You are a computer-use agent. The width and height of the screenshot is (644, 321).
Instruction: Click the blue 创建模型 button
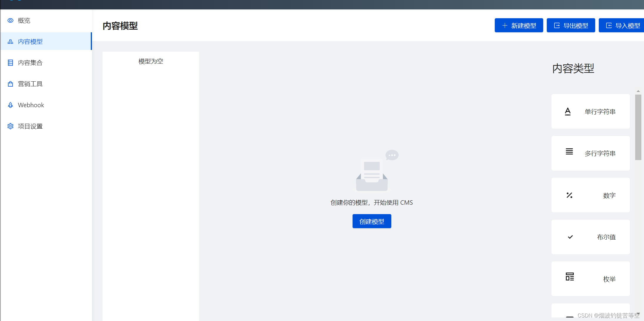pyautogui.click(x=372, y=221)
